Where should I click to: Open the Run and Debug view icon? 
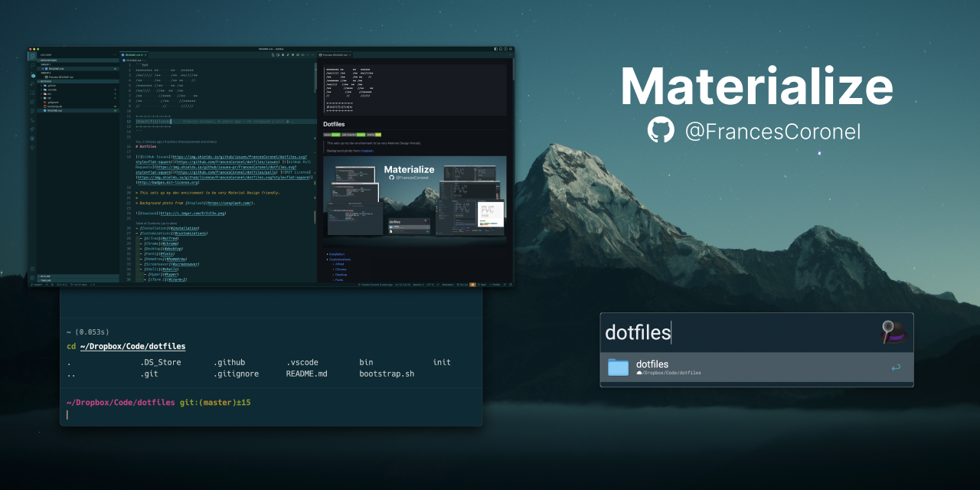click(32, 84)
